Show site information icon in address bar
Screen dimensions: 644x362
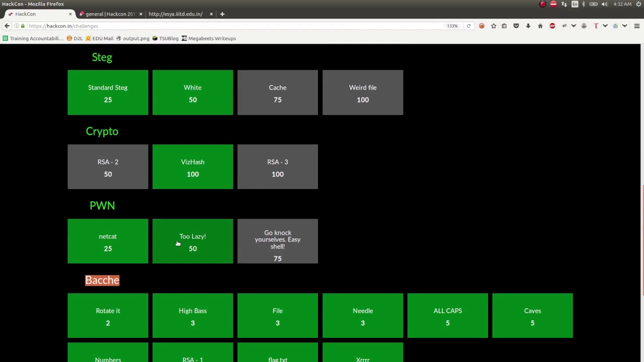pos(17,26)
